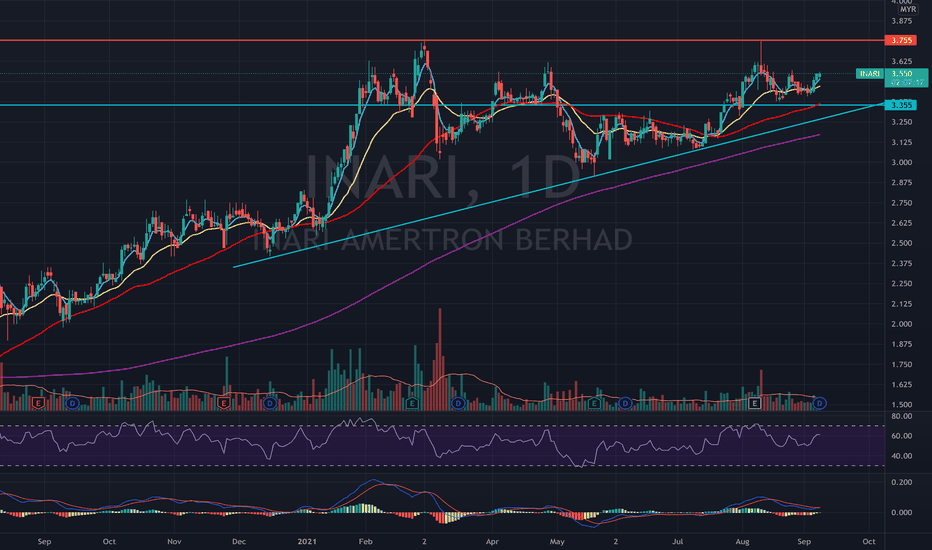This screenshot has width=932, height=550.
Task: Click the 3.875 value on price axis
Action: click(902, 21)
